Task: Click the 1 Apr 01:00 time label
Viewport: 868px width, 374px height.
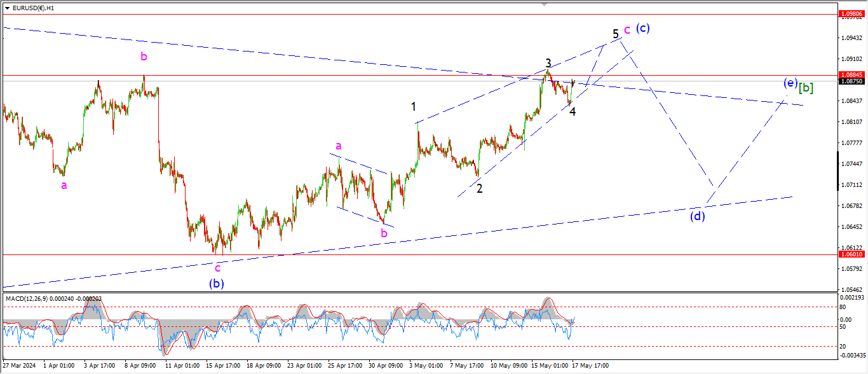Action: pos(59,366)
